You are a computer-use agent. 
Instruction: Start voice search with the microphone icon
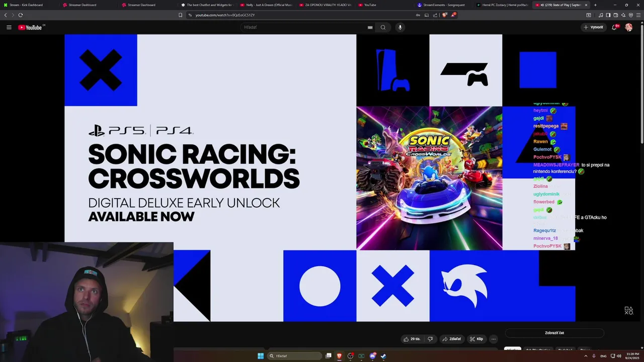pos(400,27)
